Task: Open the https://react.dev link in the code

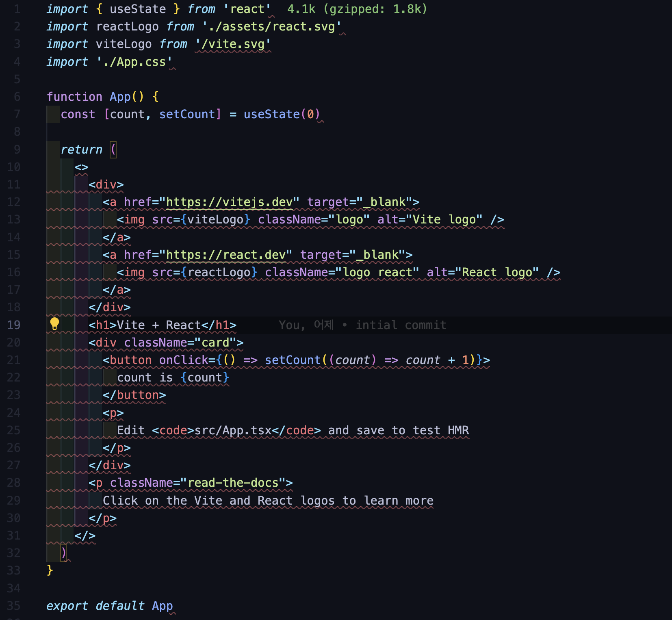Action: pyautogui.click(x=226, y=255)
